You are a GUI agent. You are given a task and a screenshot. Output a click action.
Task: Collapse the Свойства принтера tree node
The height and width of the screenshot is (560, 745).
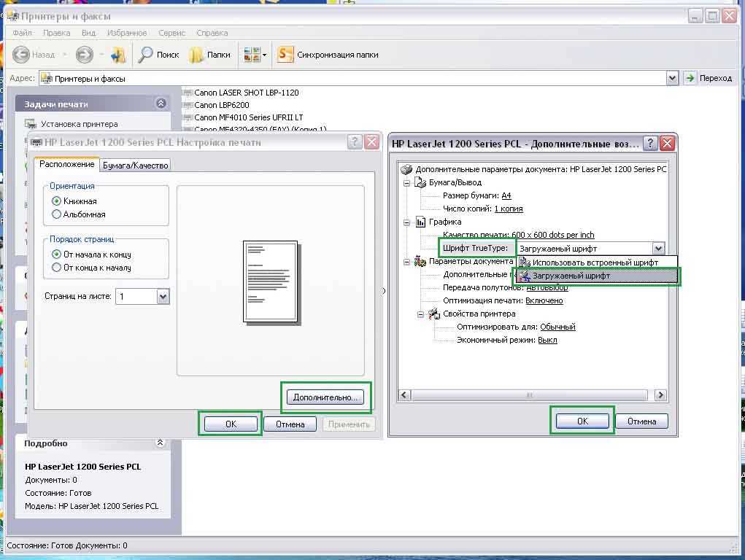click(420, 314)
